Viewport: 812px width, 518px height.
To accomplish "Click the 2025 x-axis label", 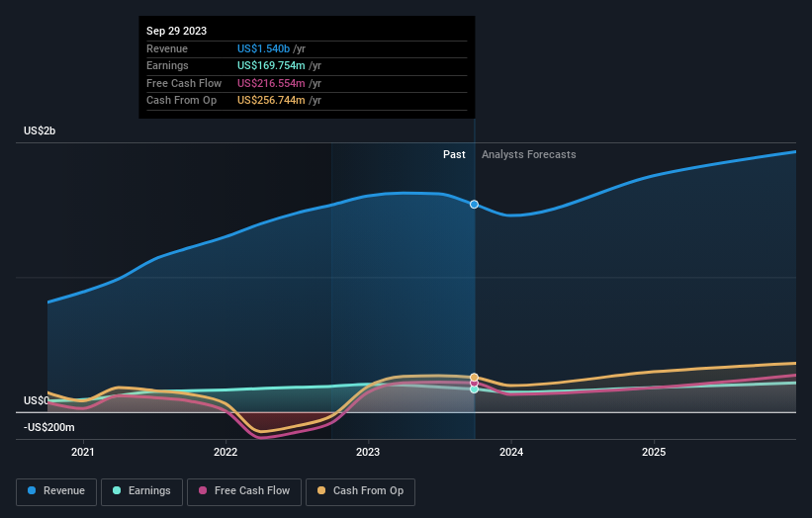I will [x=654, y=452].
